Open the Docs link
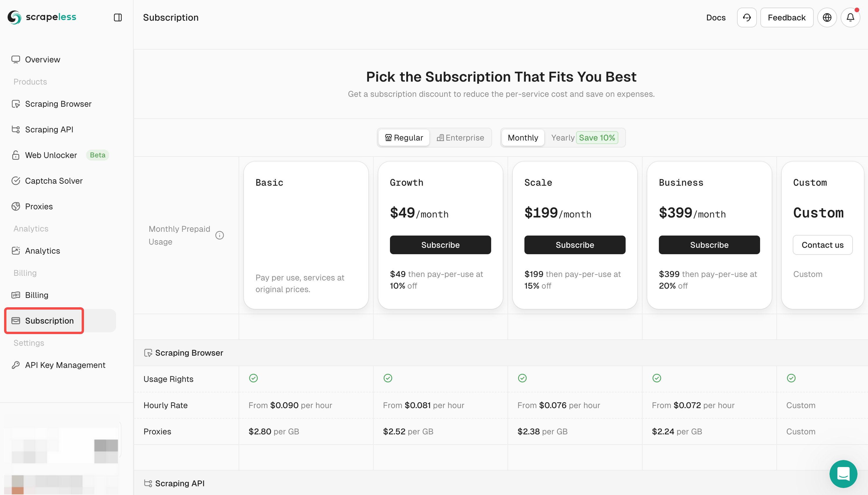 (x=716, y=17)
